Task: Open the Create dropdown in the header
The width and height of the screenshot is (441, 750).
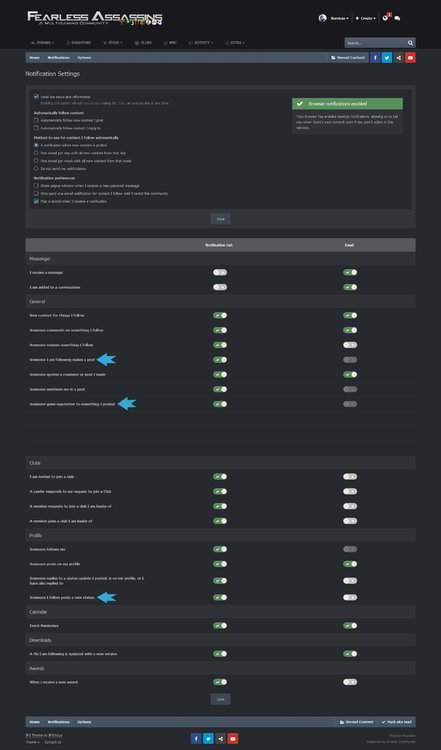Action: pyautogui.click(x=365, y=18)
